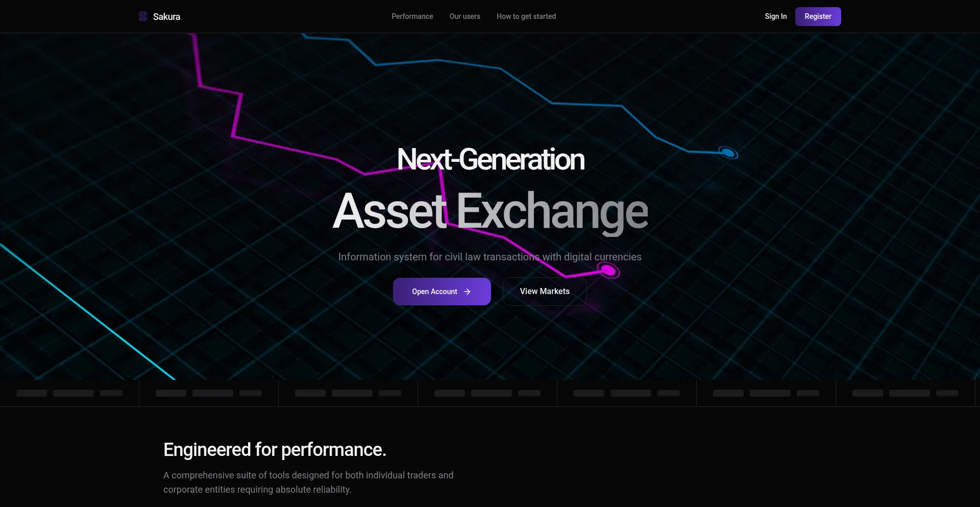Click the Sakura logo icon

click(x=143, y=16)
